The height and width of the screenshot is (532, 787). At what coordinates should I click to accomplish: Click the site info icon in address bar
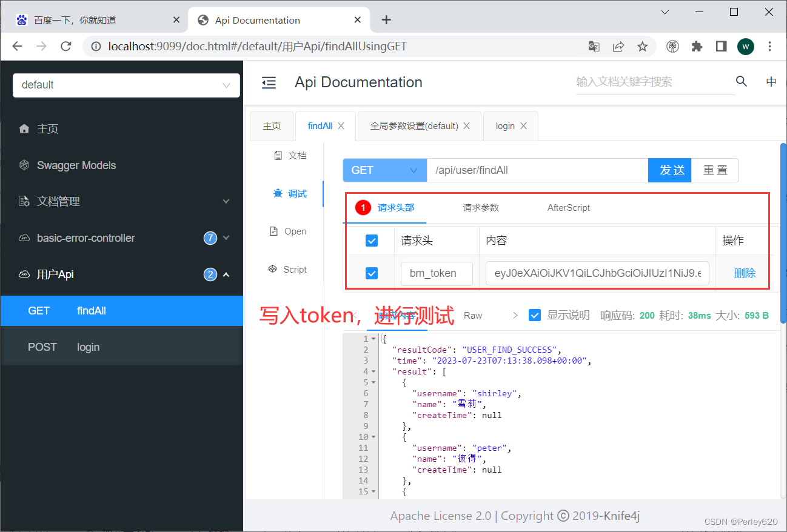(x=95, y=47)
